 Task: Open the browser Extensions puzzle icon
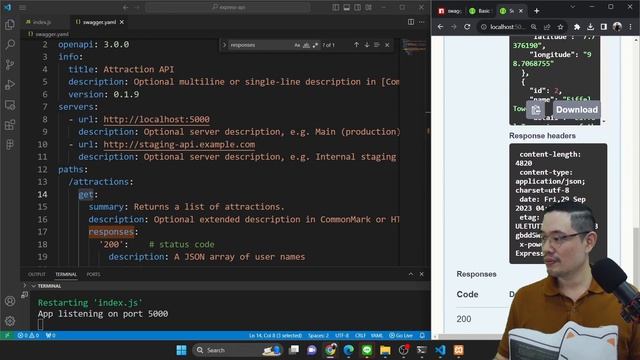pos(577,27)
